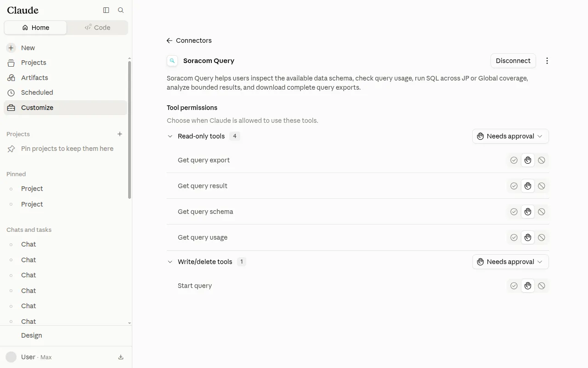This screenshot has height=368, width=588.
Task: Open Projects in the sidebar
Action: tap(66, 63)
